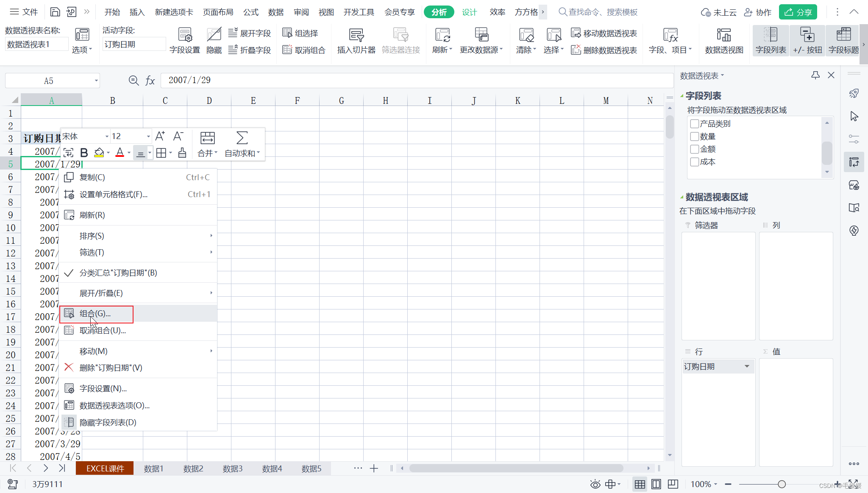
Task: Switch to the 数据3 sheet tab
Action: (x=232, y=468)
